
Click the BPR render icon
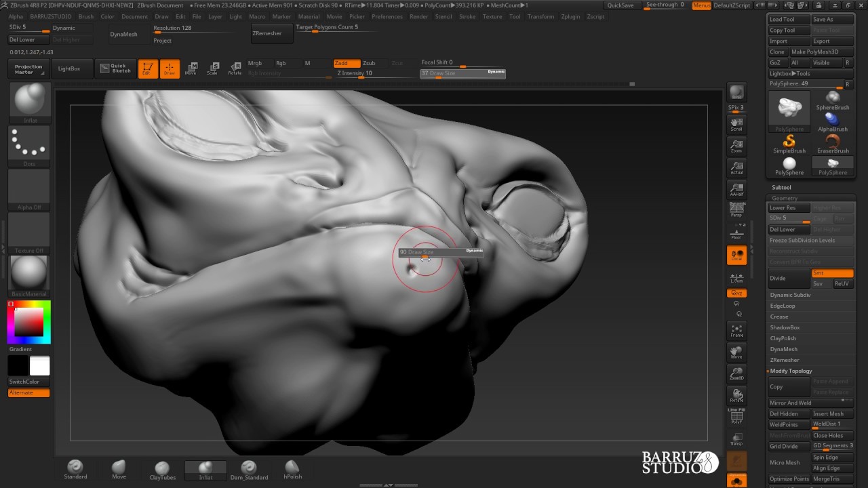tap(736, 92)
